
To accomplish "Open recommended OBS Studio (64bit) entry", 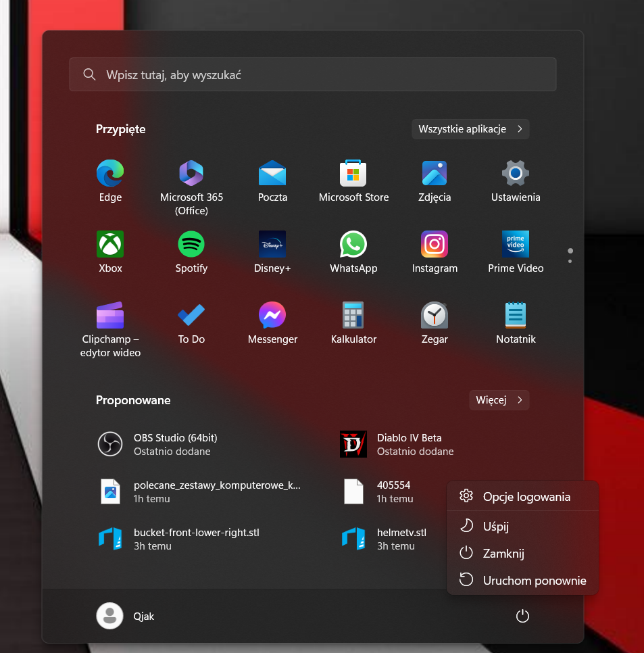I will click(175, 444).
